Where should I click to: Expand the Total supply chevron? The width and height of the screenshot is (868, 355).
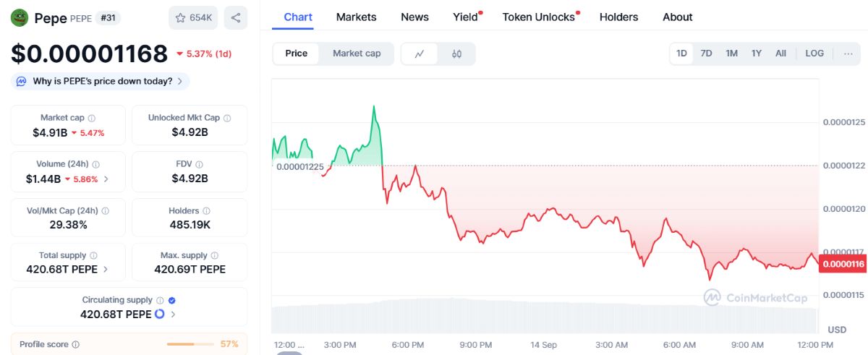tap(106, 270)
